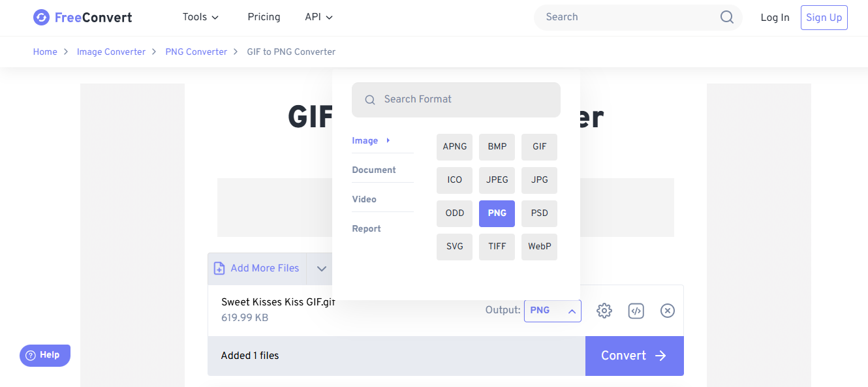Select the Report format category
This screenshot has height=387, width=868.
pos(366,228)
